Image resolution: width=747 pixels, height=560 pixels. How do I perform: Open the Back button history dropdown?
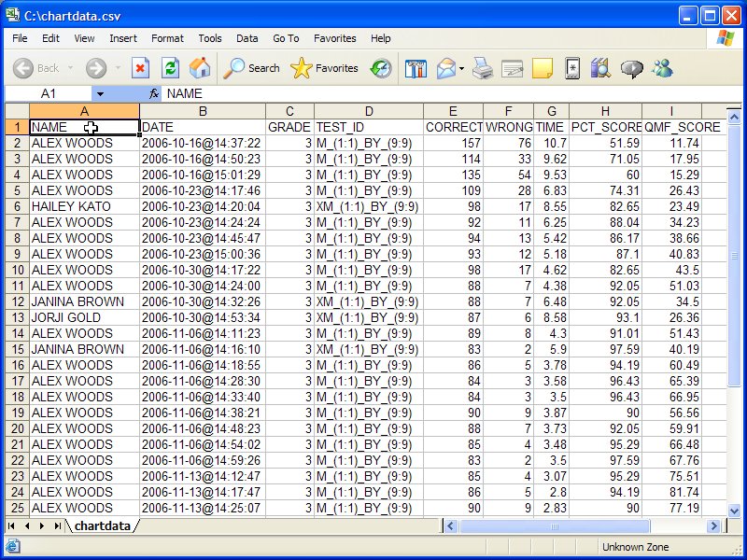(x=68, y=68)
